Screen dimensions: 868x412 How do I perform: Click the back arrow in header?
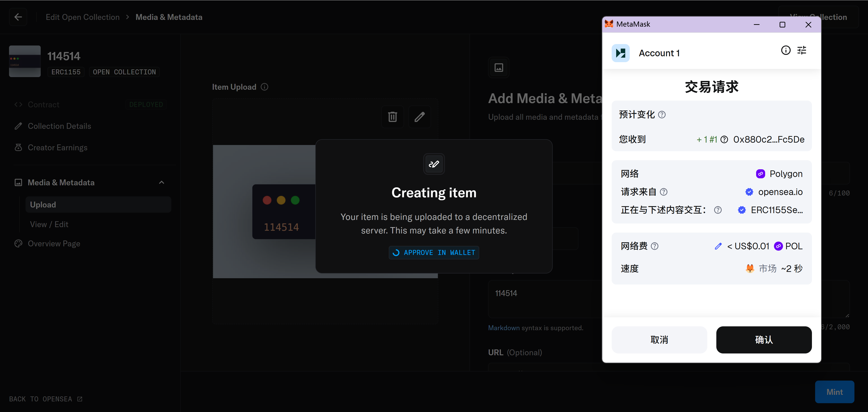[18, 17]
